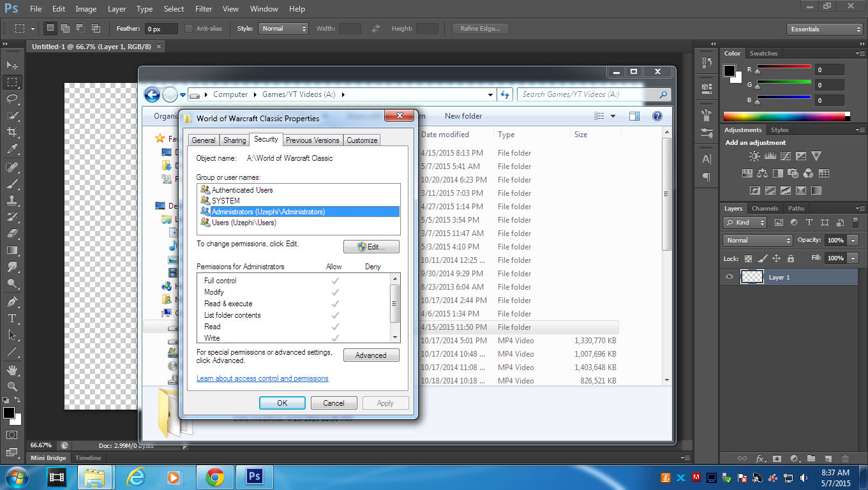
Task: Switch to the Sharing tab
Action: pos(234,140)
